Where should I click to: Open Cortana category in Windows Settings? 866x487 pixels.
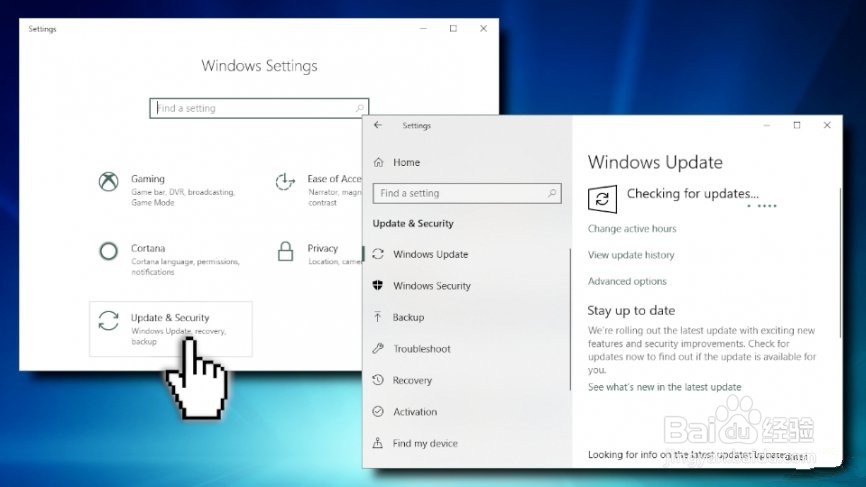(147, 248)
